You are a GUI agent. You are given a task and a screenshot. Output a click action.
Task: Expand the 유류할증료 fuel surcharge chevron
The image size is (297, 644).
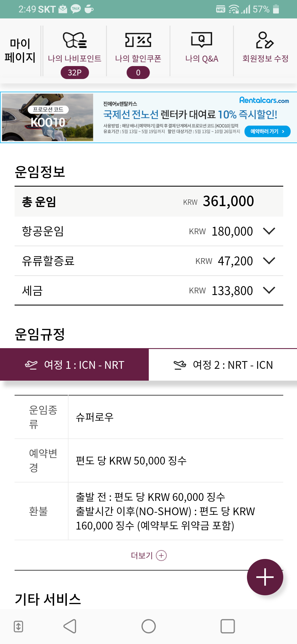(x=269, y=261)
